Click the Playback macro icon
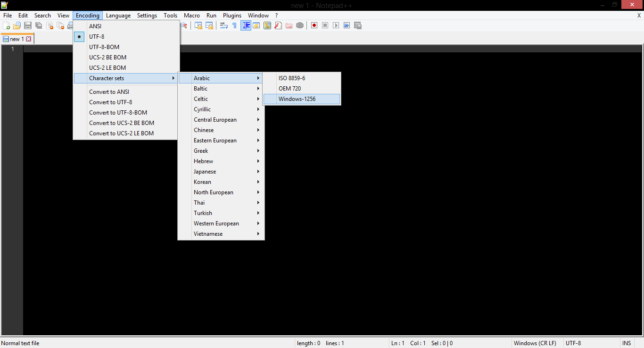The image size is (644, 348). (x=336, y=25)
